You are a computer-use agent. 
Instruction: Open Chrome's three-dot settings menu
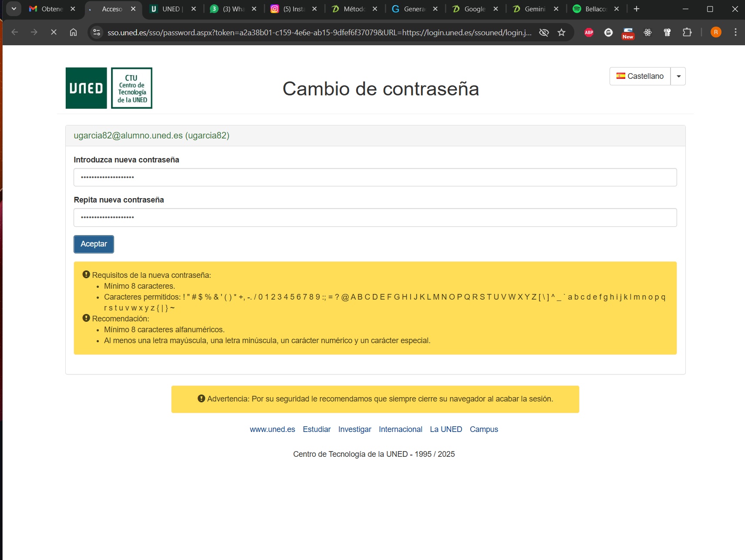click(735, 32)
